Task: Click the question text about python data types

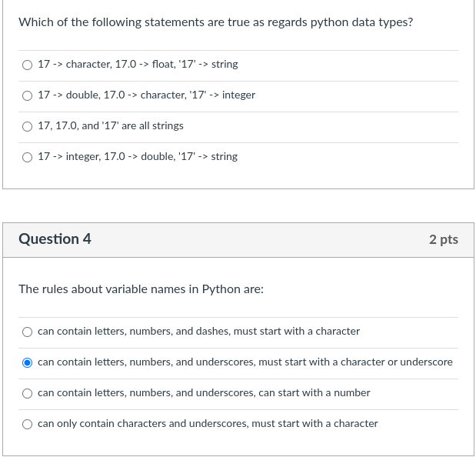Action: coord(215,22)
